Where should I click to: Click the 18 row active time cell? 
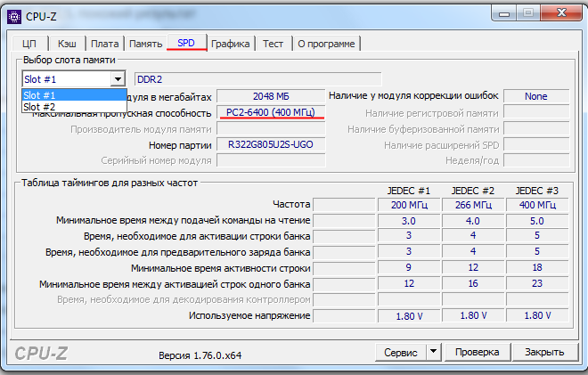(537, 268)
